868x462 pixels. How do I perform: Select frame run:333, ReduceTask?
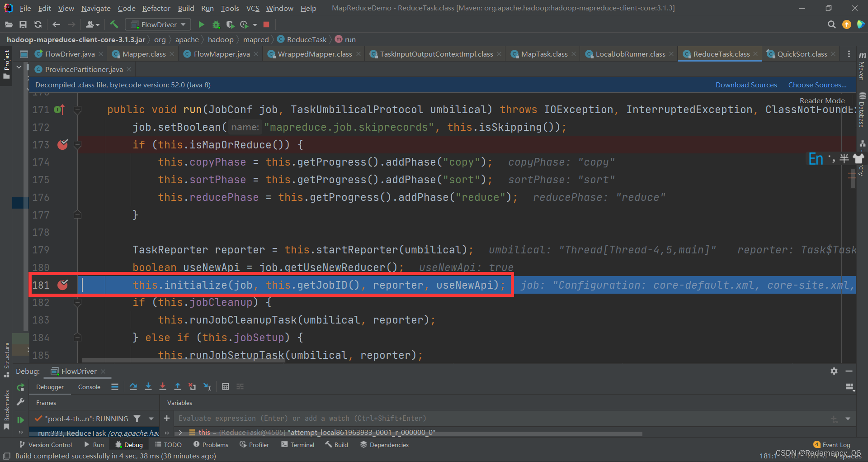point(94,433)
